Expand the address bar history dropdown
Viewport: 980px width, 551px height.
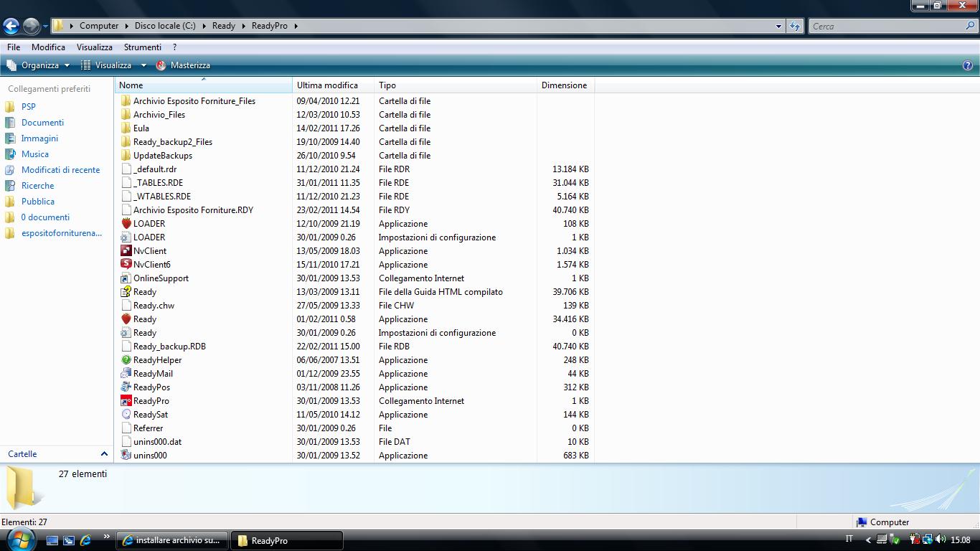point(778,27)
